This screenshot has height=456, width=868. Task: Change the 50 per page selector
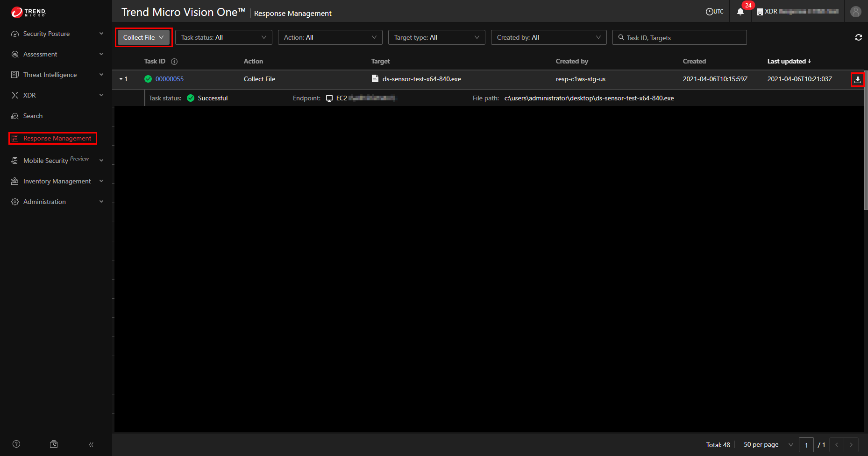coord(768,444)
